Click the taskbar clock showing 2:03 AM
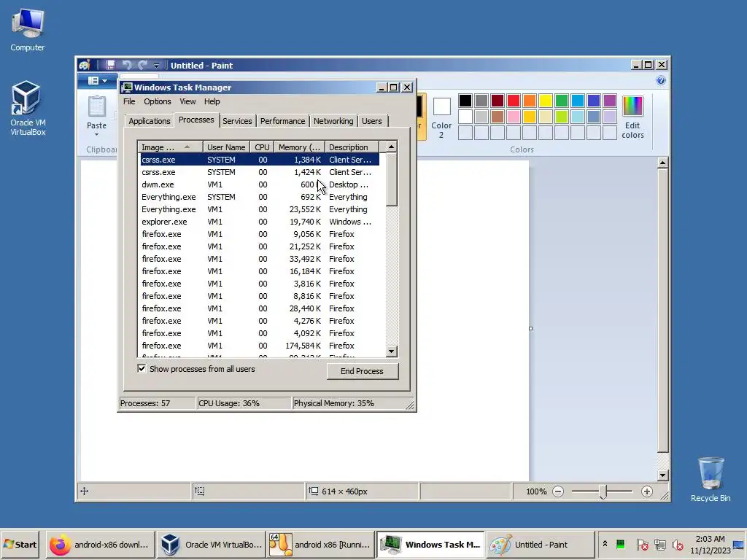 click(710, 544)
